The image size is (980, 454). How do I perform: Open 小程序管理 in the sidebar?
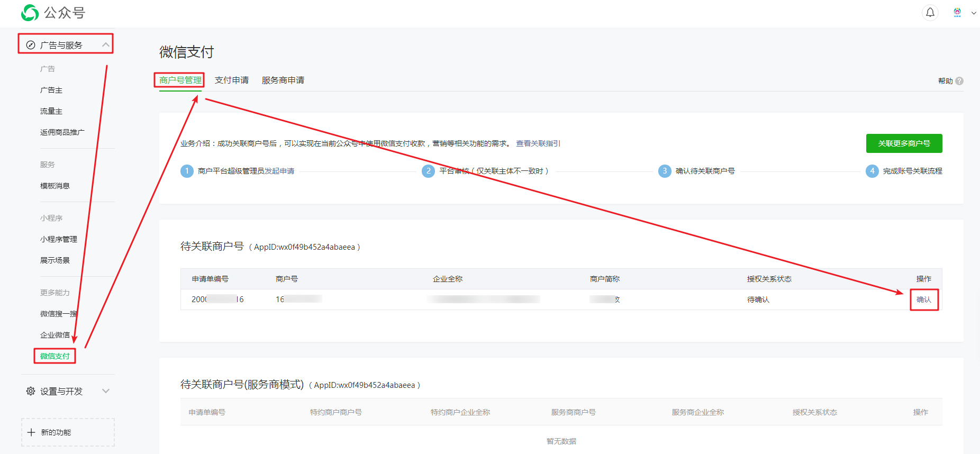(x=59, y=239)
